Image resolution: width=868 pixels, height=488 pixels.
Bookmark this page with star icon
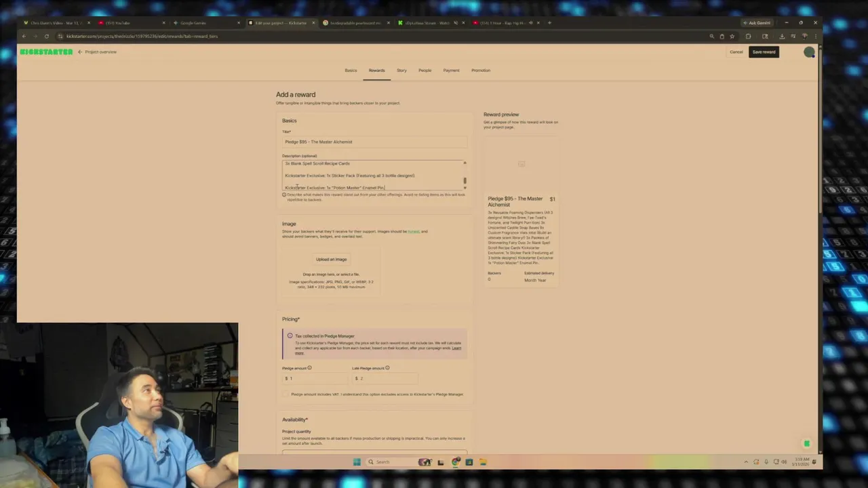coord(732,36)
